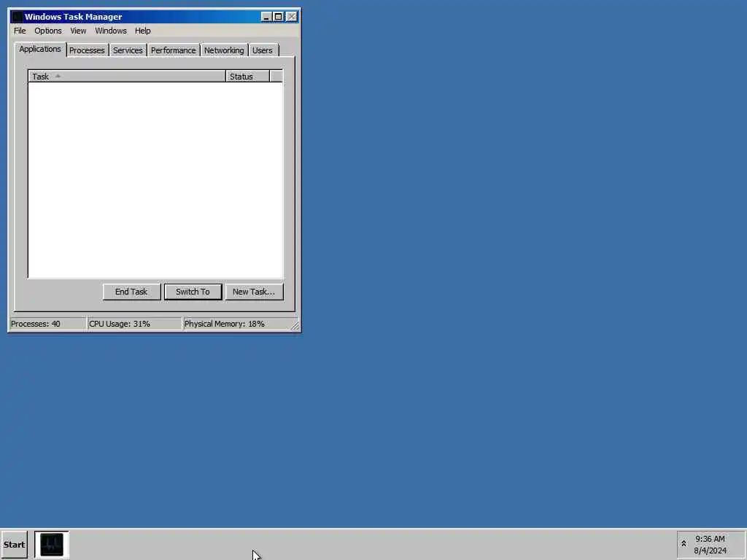The image size is (747, 560).
Task: Click the Task Manager taskbar icon
Action: point(52,545)
